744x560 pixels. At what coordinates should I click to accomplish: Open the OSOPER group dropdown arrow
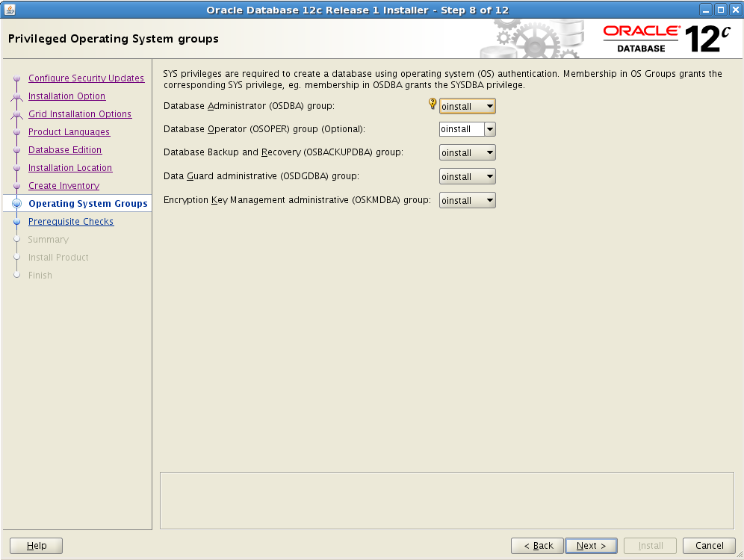pyautogui.click(x=490, y=129)
